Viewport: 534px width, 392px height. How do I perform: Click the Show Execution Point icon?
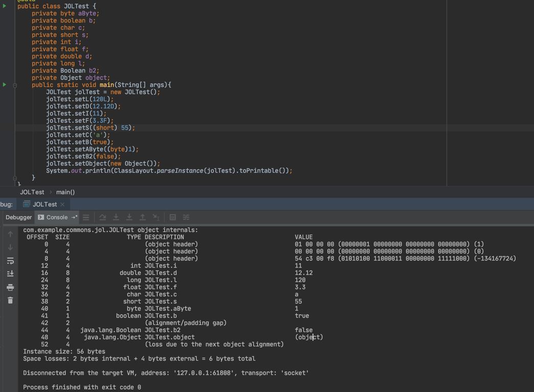pos(86,217)
